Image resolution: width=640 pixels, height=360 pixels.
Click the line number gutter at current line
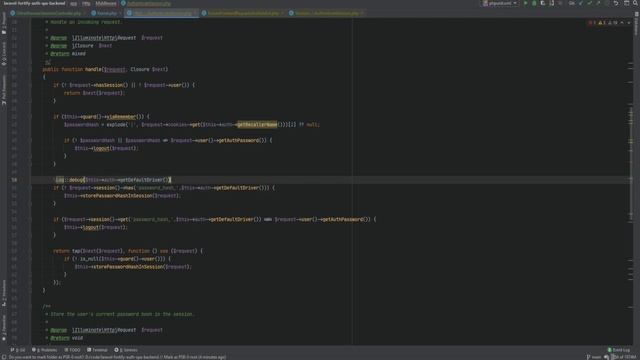tap(14, 180)
